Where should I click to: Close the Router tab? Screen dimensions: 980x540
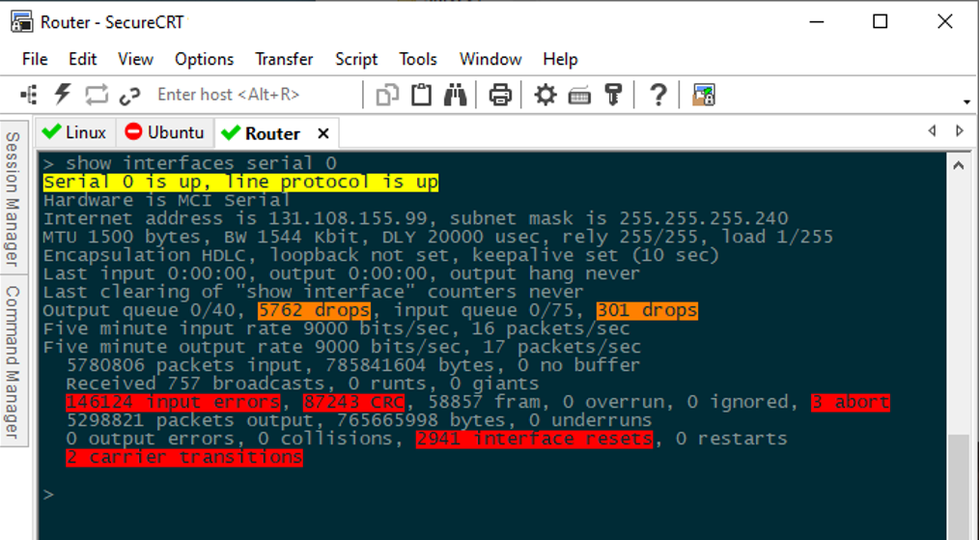323,133
